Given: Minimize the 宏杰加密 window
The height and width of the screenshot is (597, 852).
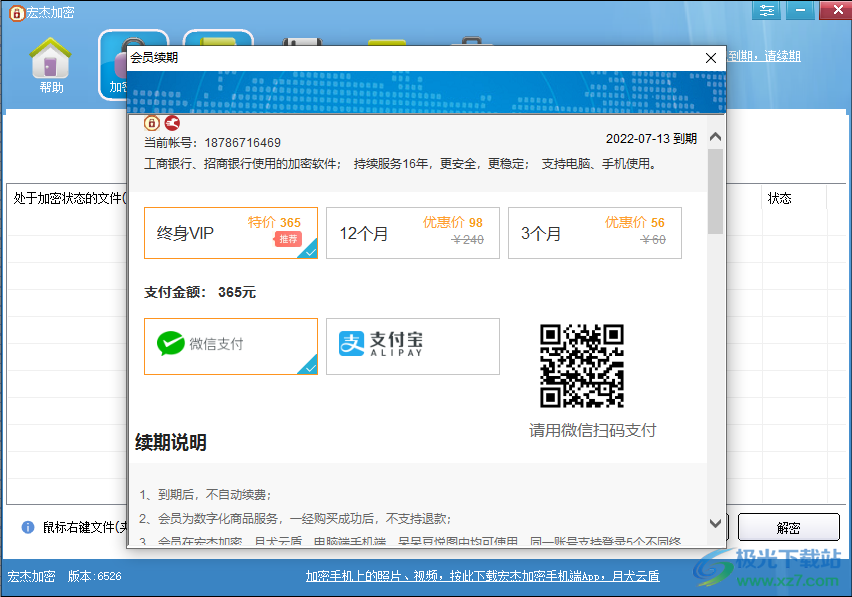Looking at the screenshot, I should pyautogui.click(x=800, y=10).
